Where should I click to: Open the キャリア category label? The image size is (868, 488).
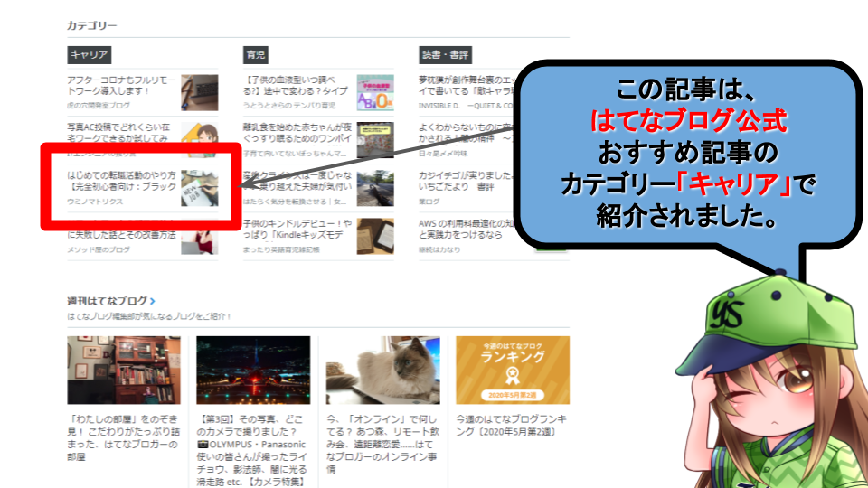pyautogui.click(x=90, y=55)
